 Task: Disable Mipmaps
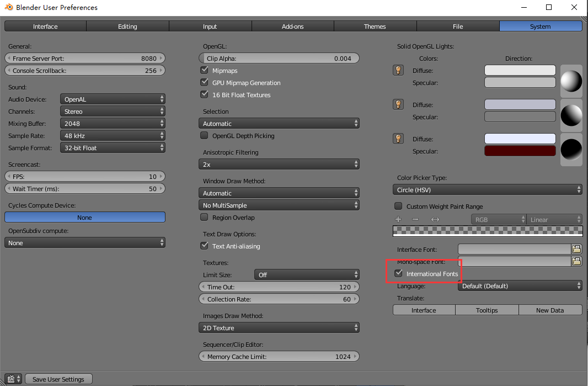(204, 71)
